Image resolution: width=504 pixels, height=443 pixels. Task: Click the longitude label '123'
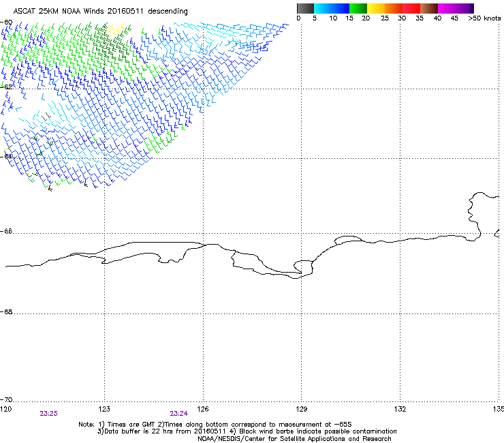click(x=104, y=409)
